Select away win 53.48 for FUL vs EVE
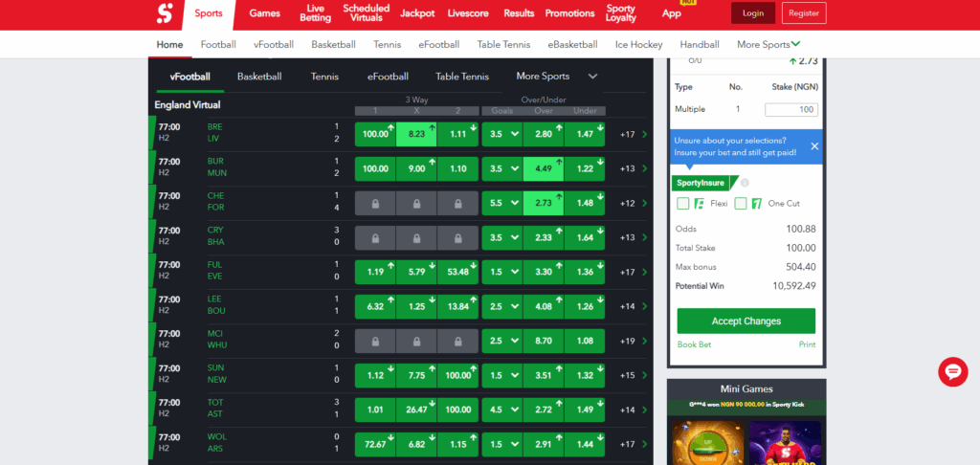The width and height of the screenshot is (980, 465). tap(457, 273)
